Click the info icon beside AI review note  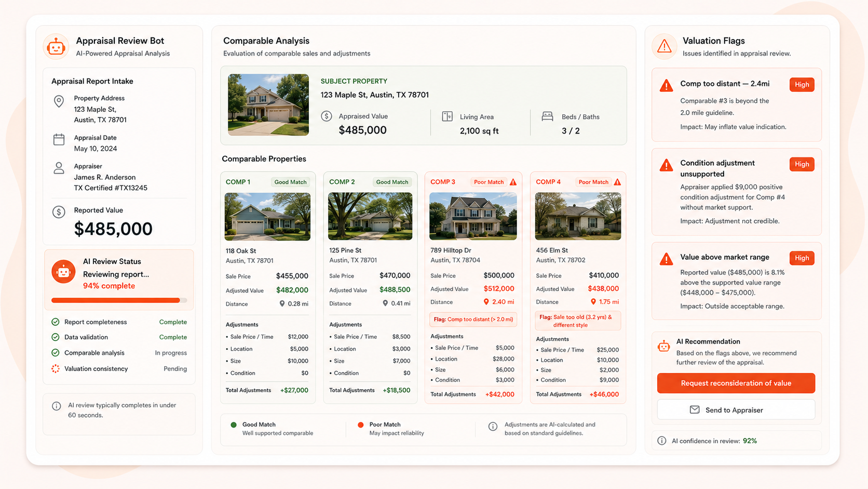(x=57, y=406)
